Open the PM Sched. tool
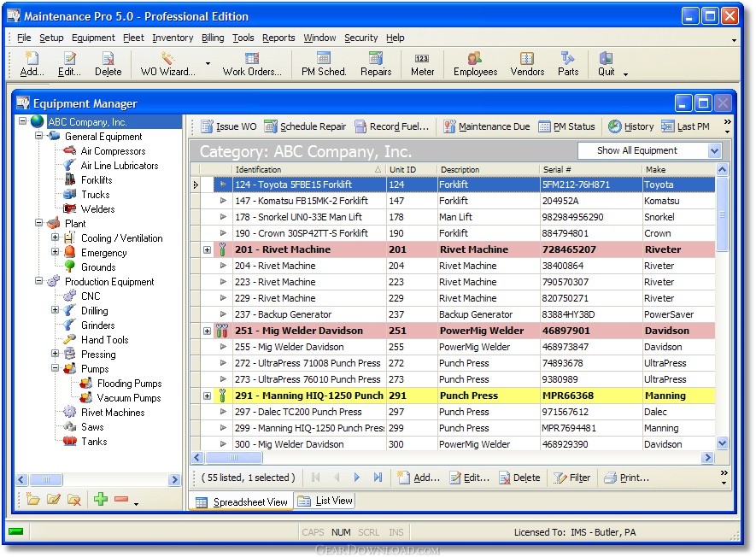756x557 pixels. [x=324, y=64]
